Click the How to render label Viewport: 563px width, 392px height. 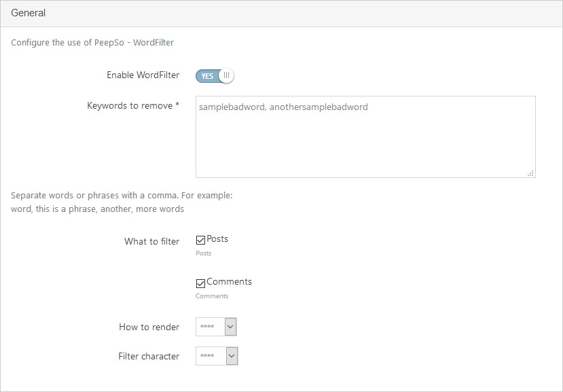click(149, 327)
